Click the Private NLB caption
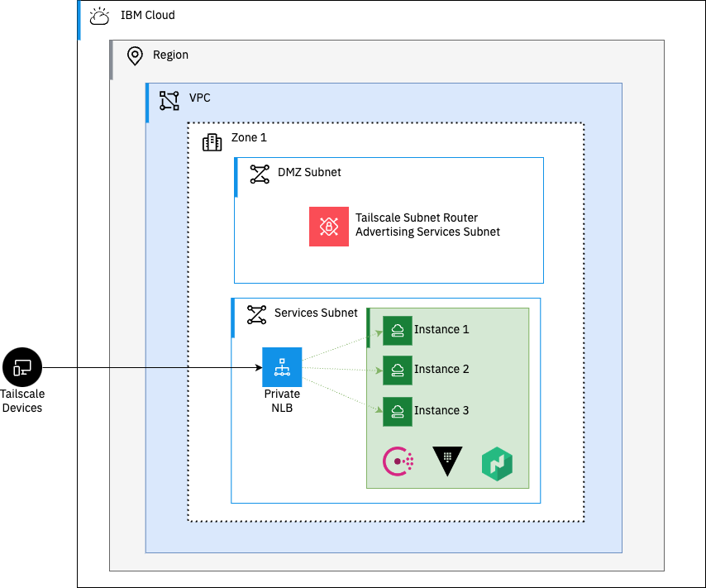Viewport: 706px width, 588px height. pyautogui.click(x=282, y=400)
